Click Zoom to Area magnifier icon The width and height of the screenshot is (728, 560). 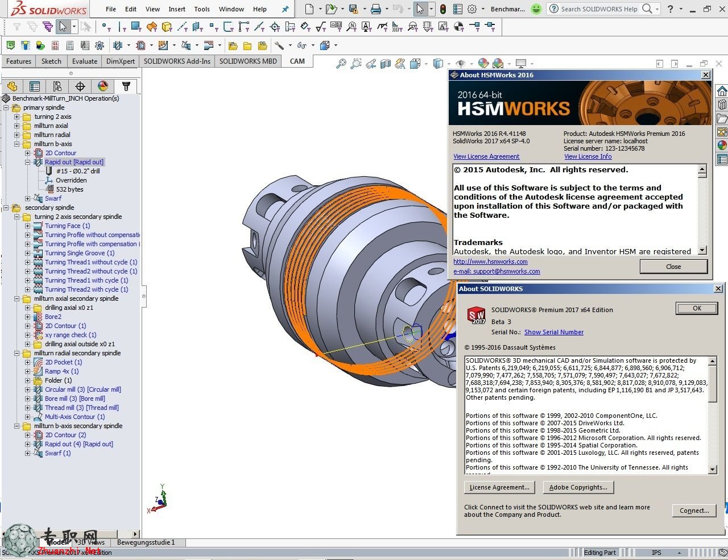[x=356, y=64]
